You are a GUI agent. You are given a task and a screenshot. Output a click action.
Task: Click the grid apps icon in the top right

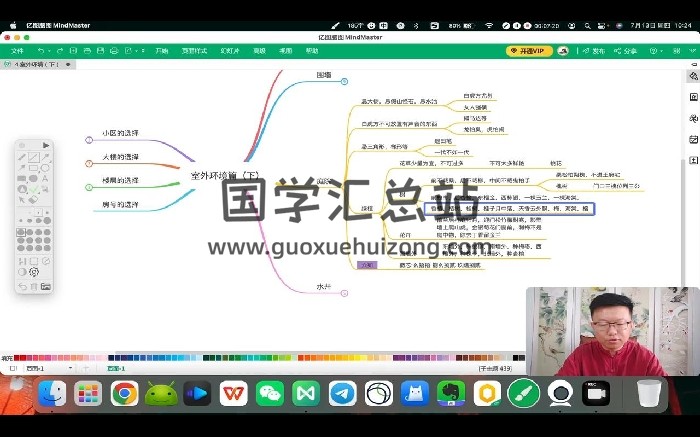677,51
